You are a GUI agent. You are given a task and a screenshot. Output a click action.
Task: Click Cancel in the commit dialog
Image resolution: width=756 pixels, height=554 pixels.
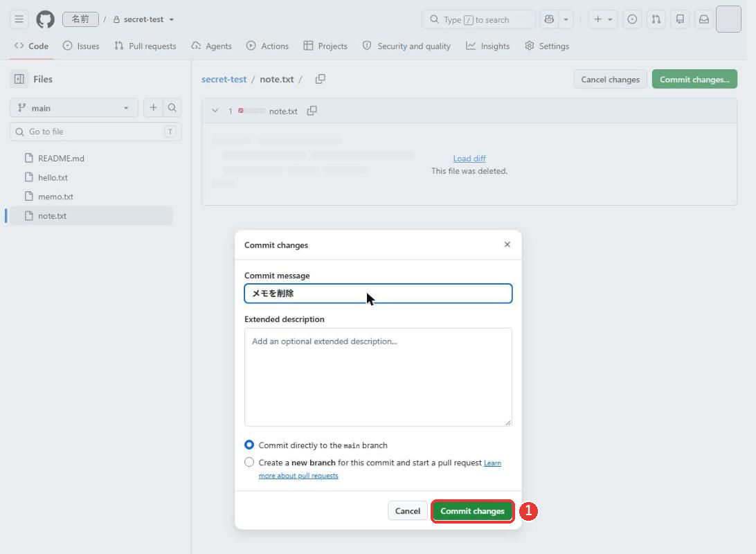(x=407, y=510)
